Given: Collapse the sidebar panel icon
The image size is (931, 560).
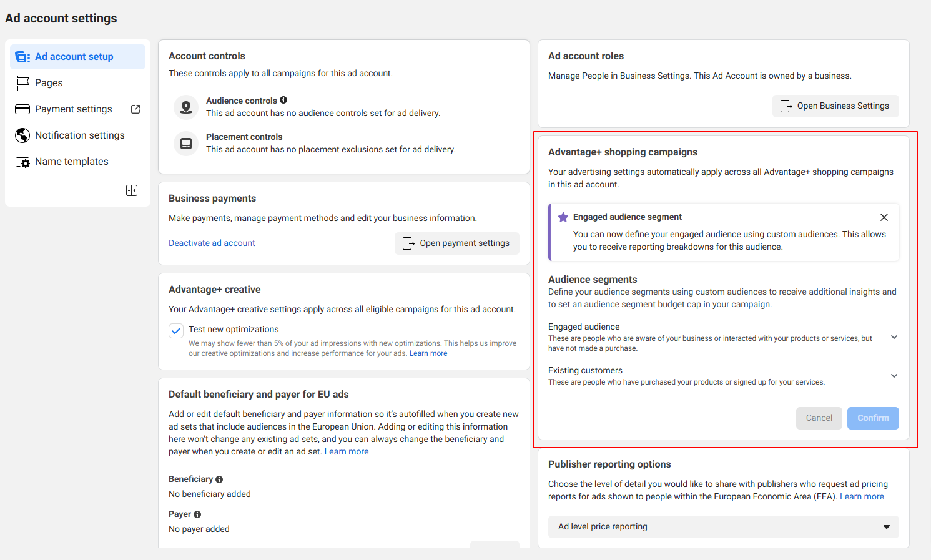Looking at the screenshot, I should 132,190.
